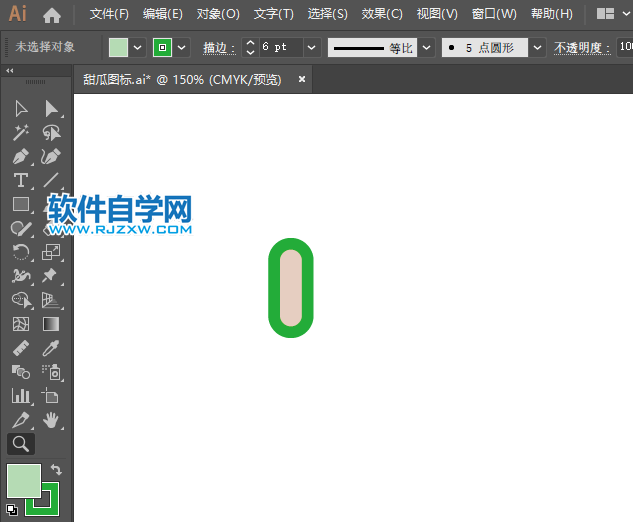
Task: Click the stroke weight stepper arrows
Action: point(250,48)
